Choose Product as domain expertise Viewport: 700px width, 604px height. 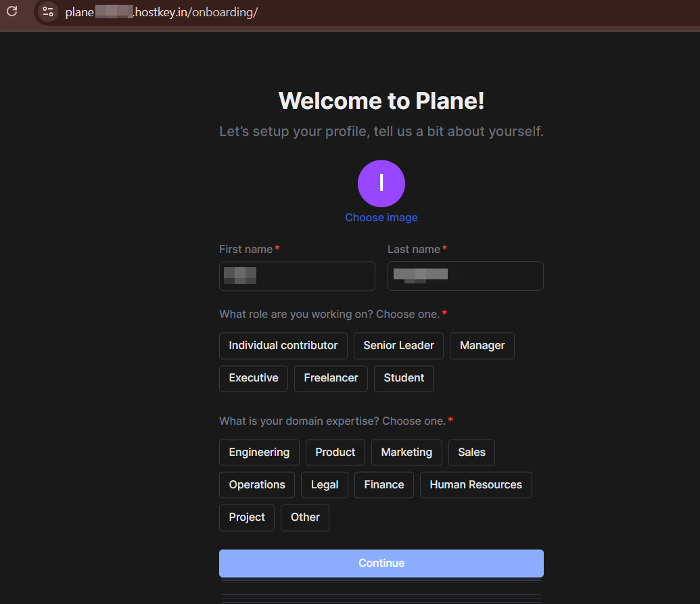335,452
